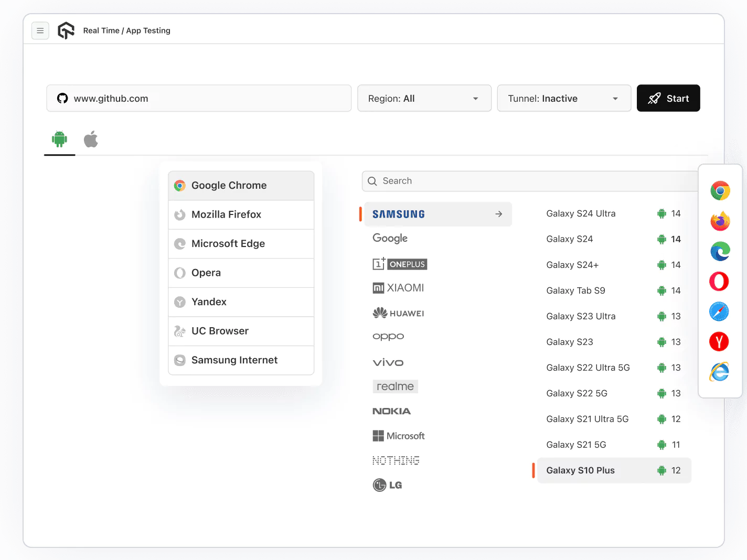Select the Google brand logo
The width and height of the screenshot is (747, 560).
390,239
